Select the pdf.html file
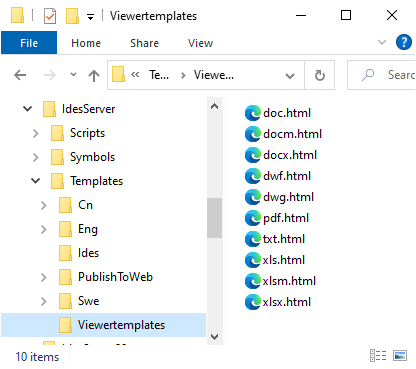 277,218
